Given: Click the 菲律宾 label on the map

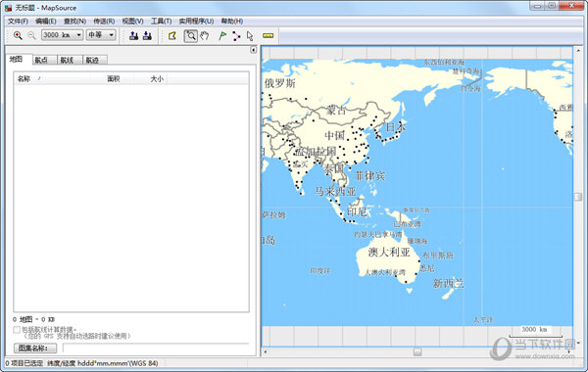Looking at the screenshot, I should click(x=369, y=175).
